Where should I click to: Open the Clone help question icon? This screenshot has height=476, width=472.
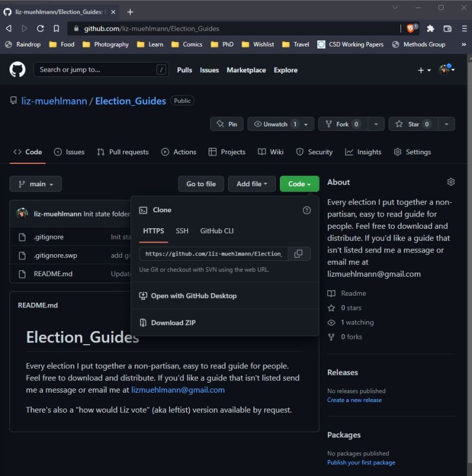[307, 210]
